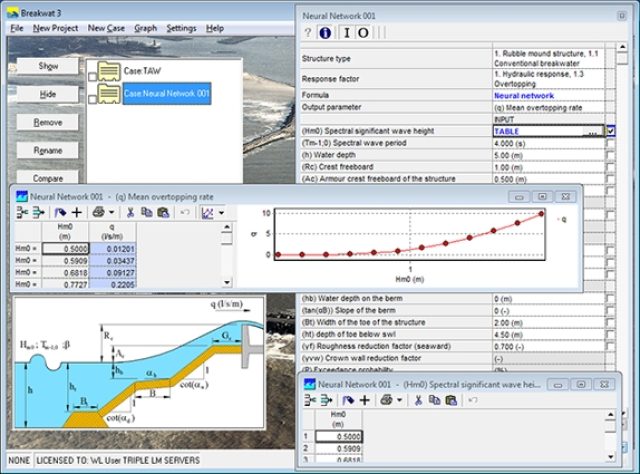Click the Input 'I' icon in the panel toolbar
This screenshot has width=640, height=474.
(345, 32)
